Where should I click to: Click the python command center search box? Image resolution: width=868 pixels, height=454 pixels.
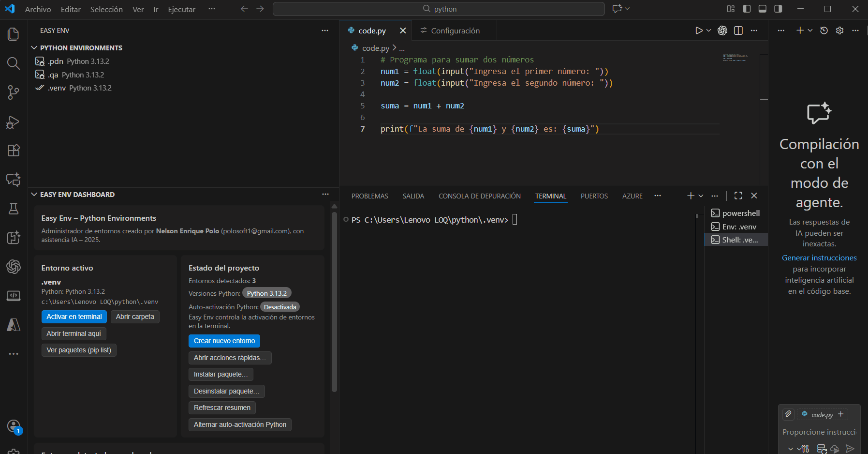pos(439,9)
